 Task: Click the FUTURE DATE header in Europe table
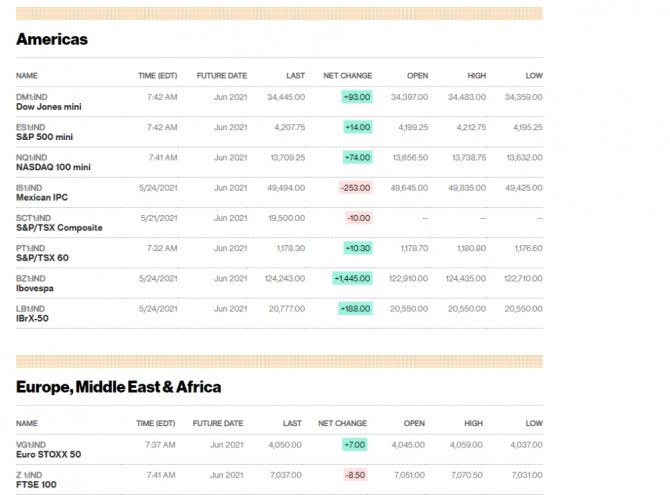[218, 423]
